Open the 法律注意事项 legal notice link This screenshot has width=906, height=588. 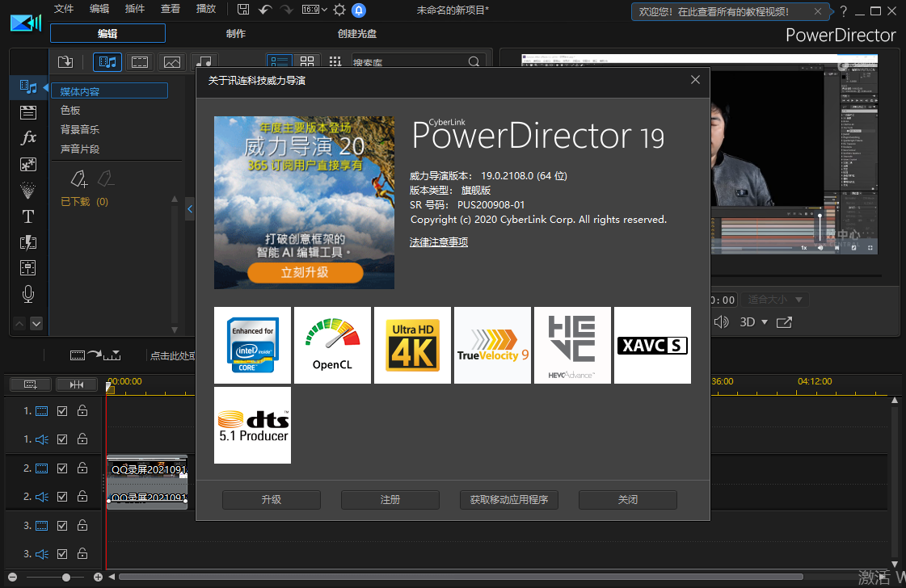point(439,242)
